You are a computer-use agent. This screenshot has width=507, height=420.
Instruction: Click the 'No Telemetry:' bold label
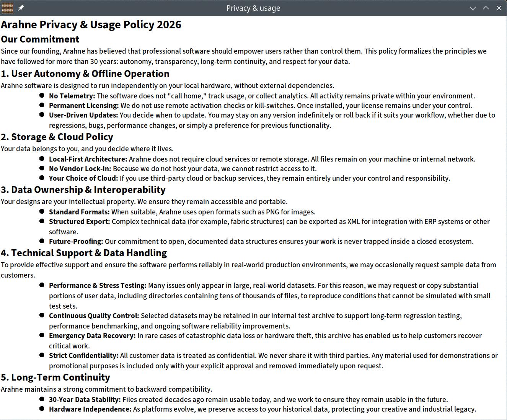(72, 96)
